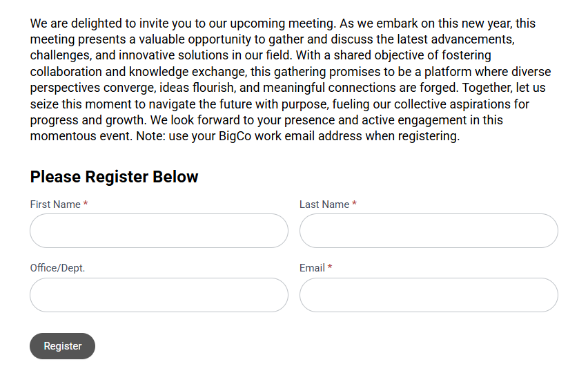Select the Office/Dept. input field
The height and width of the screenshot is (391, 588).
coord(159,295)
